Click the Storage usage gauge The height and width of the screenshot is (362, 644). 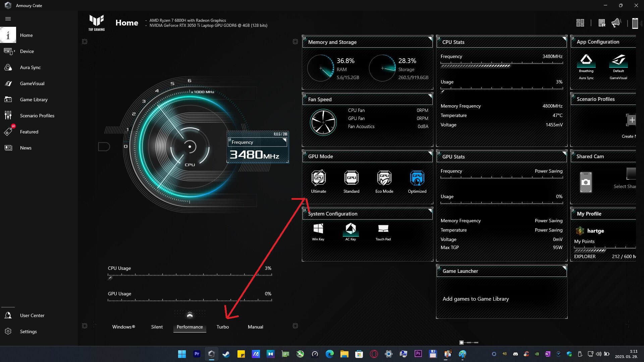pos(382,68)
